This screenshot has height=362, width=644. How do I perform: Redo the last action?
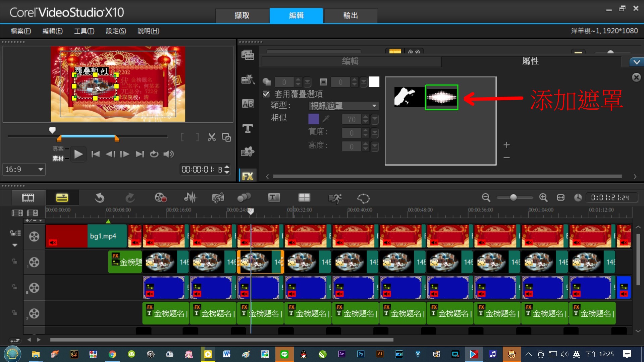130,198
